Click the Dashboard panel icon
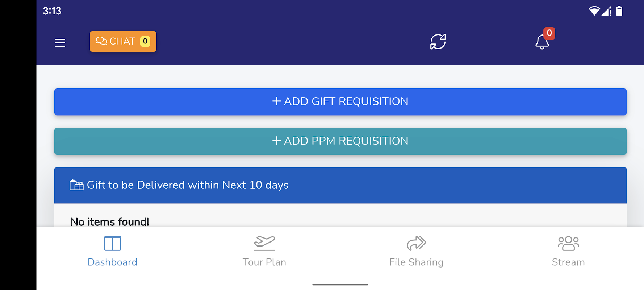This screenshot has height=290, width=644. tap(112, 243)
